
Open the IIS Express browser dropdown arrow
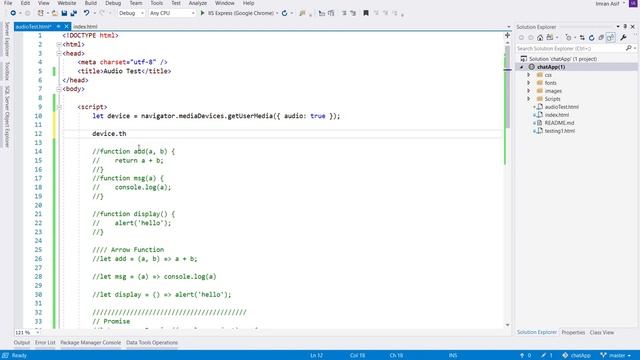277,13
